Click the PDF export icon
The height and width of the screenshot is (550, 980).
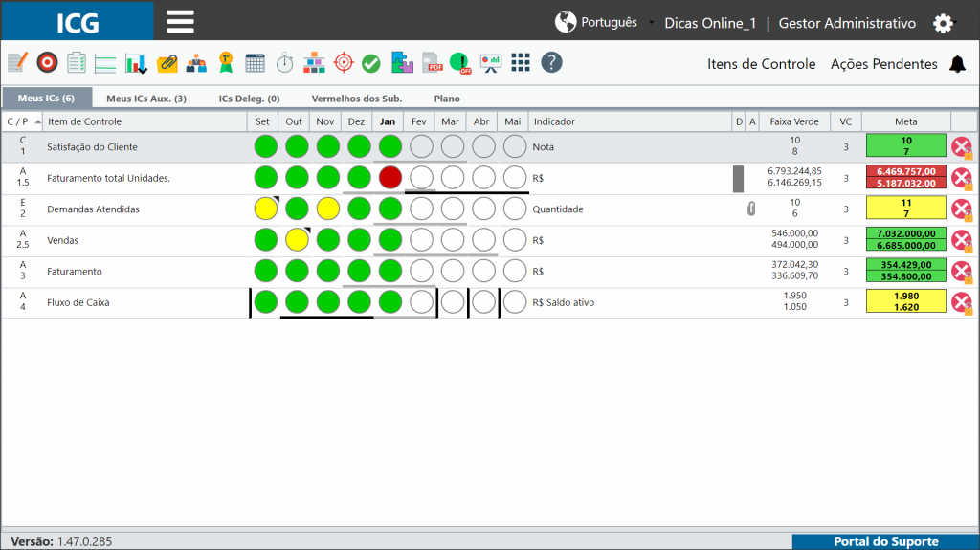coord(432,63)
